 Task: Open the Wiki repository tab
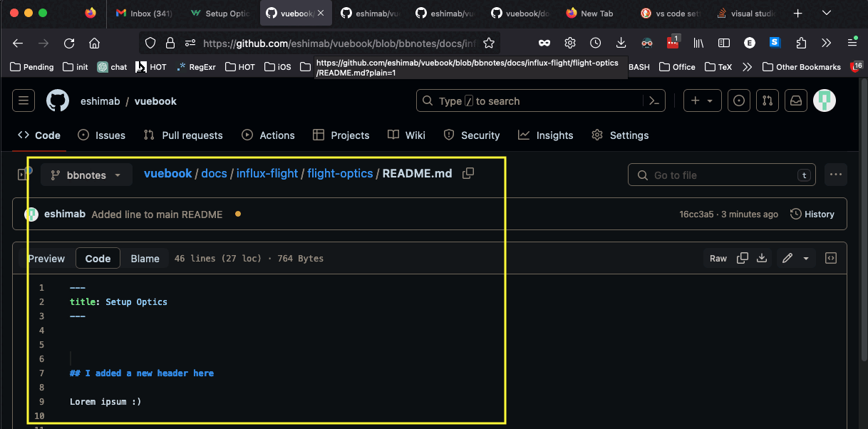click(x=406, y=135)
